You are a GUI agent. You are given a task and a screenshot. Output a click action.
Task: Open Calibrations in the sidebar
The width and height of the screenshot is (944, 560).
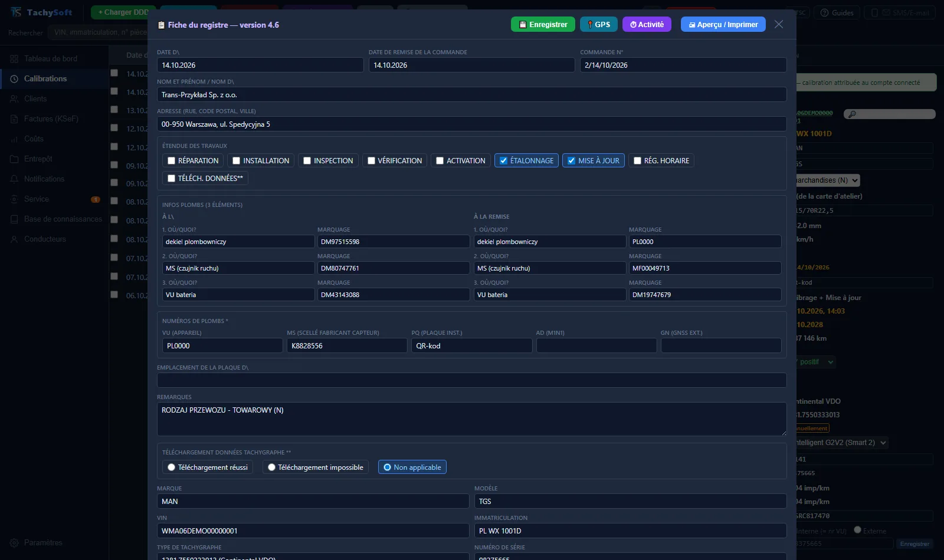(x=54, y=79)
